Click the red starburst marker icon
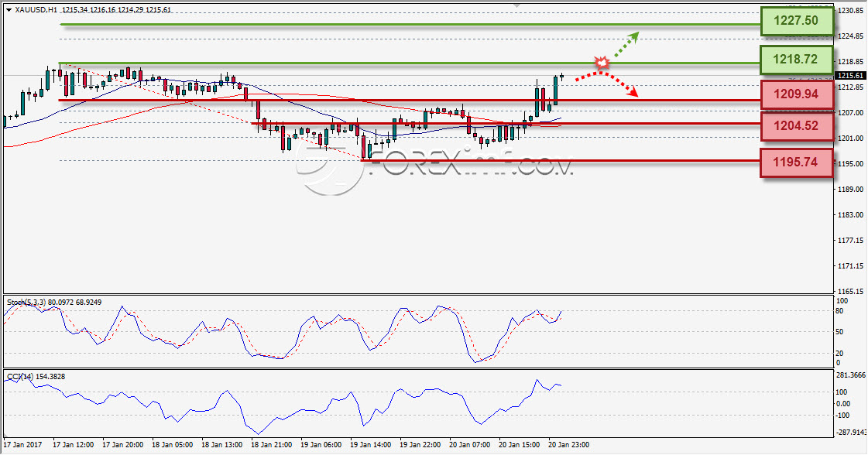 602,62
